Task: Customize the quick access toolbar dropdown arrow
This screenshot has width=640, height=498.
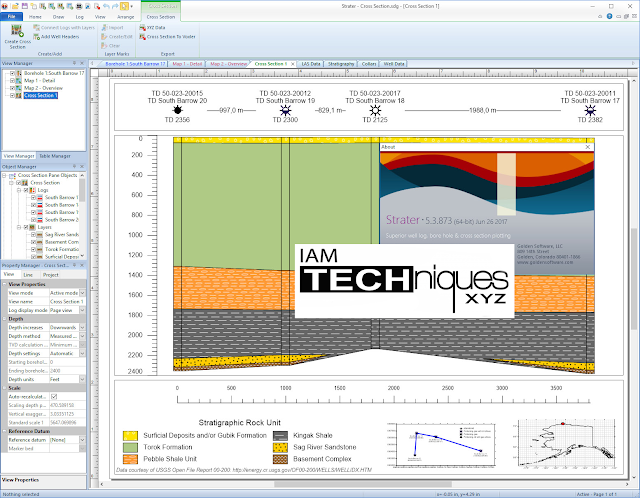Action: coord(131,6)
